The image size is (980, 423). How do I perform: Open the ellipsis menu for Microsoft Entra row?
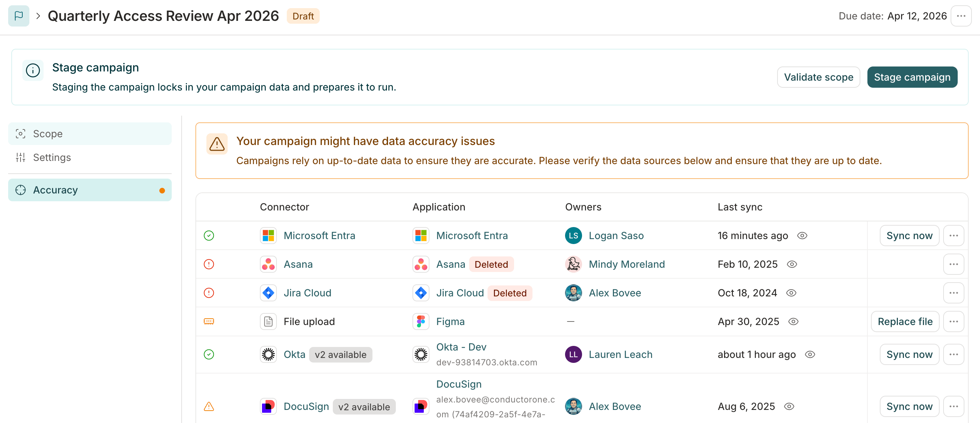[953, 236]
